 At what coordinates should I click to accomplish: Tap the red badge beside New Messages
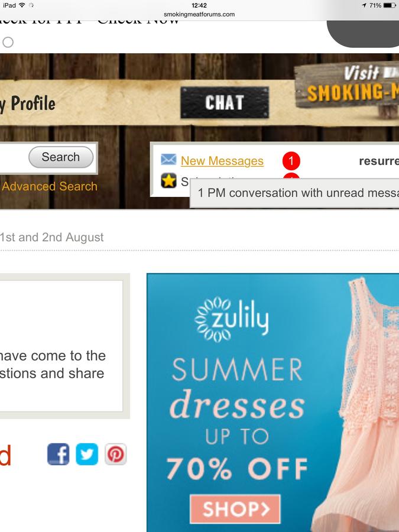tap(291, 161)
